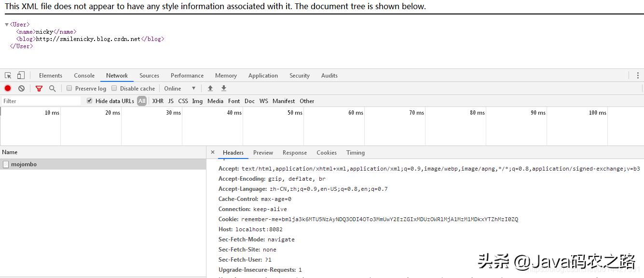644x278 pixels.
Task: Enable the Preserve log checkbox
Action: (69, 88)
